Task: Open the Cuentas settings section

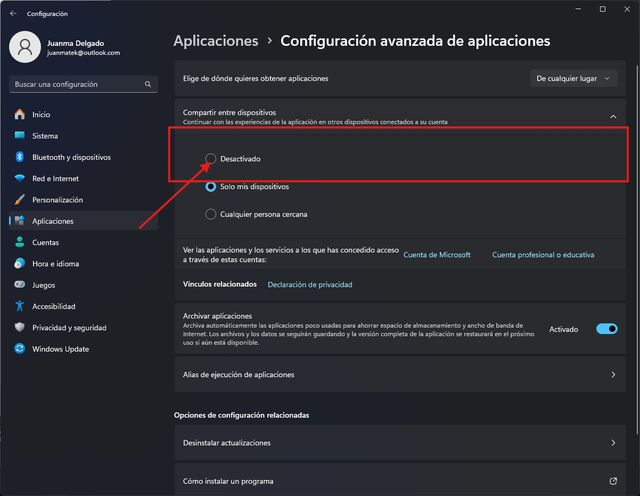Action: click(45, 242)
